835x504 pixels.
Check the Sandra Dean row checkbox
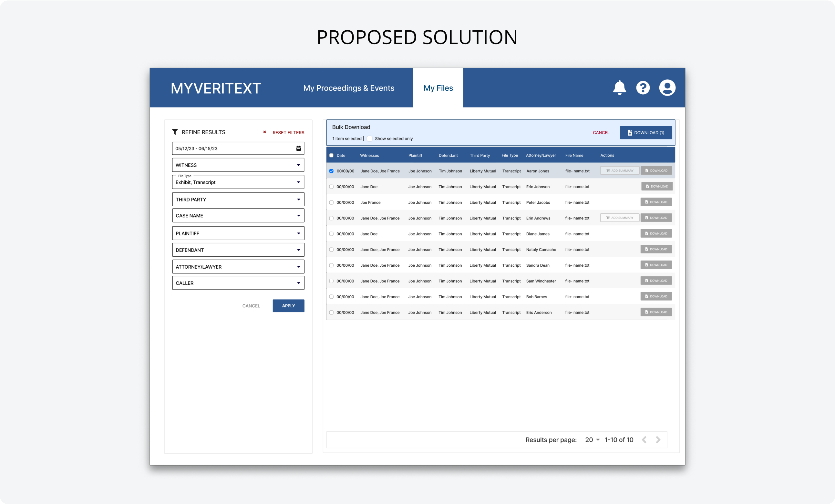click(331, 265)
